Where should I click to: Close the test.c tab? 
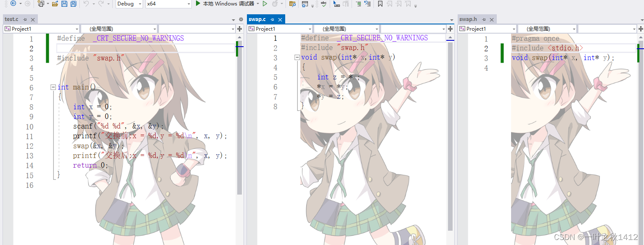tap(33, 19)
